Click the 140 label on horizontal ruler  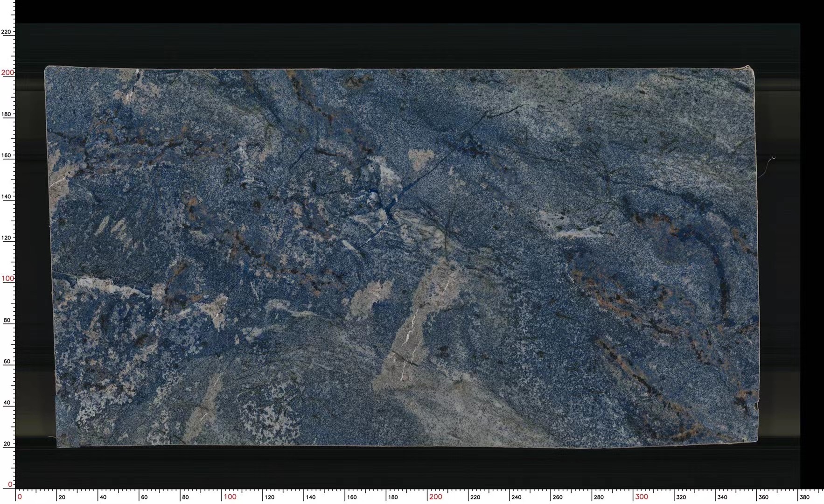tap(311, 497)
